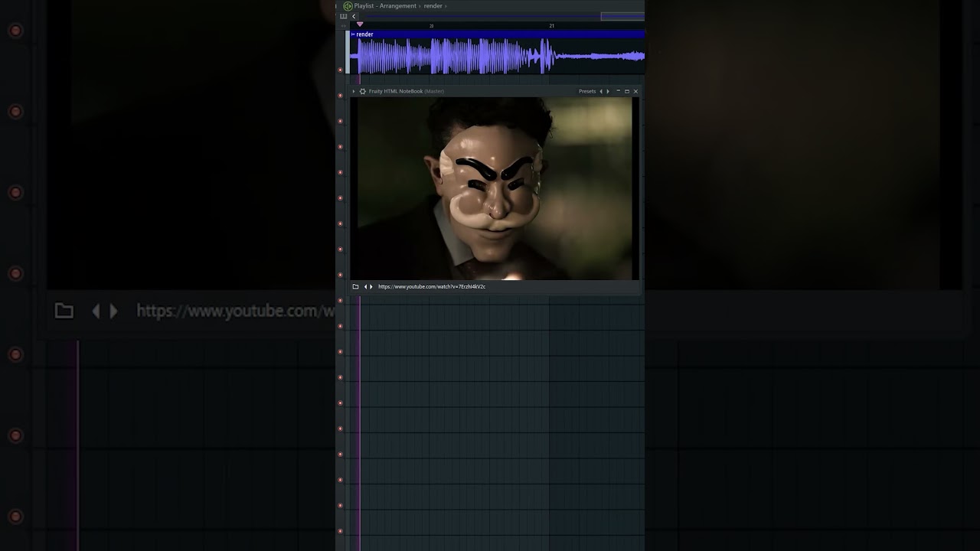
Task: Mute the bottom-most visible playlist track
Action: click(341, 531)
